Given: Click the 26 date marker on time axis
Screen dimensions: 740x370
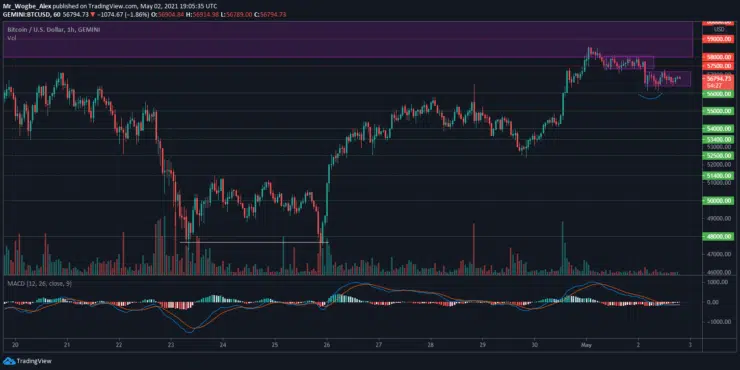Looking at the screenshot, I should point(327,345).
